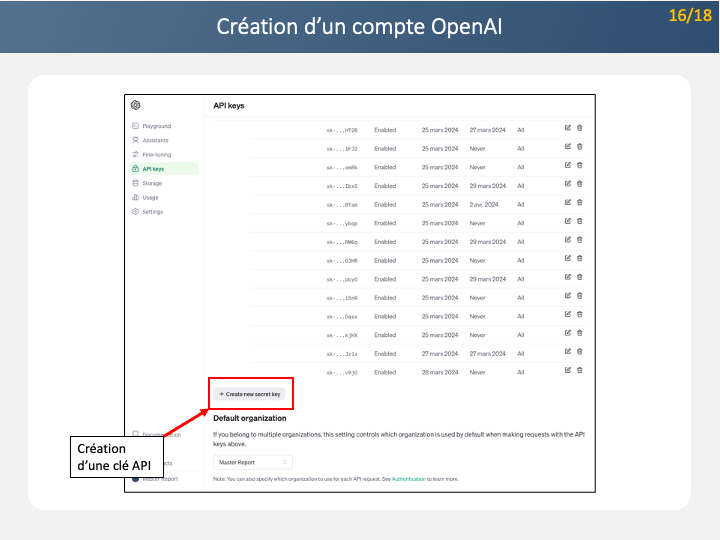Click the OpenAI logo in the sidebar
The height and width of the screenshot is (540, 720).
pyautogui.click(x=135, y=105)
